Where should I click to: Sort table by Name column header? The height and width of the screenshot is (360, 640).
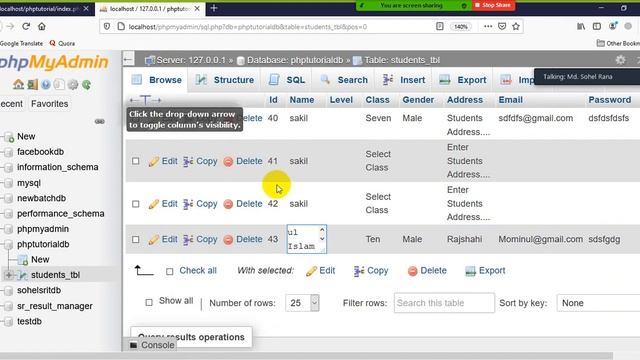tap(302, 100)
